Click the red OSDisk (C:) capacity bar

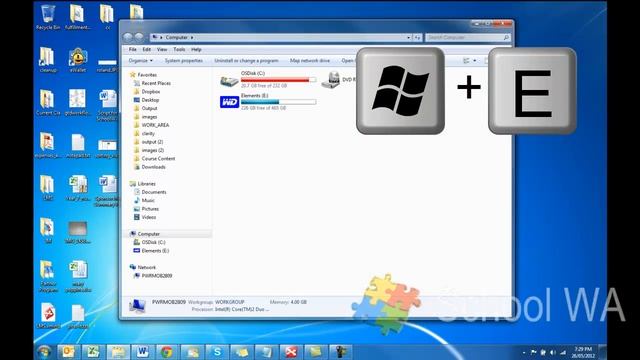278,80
